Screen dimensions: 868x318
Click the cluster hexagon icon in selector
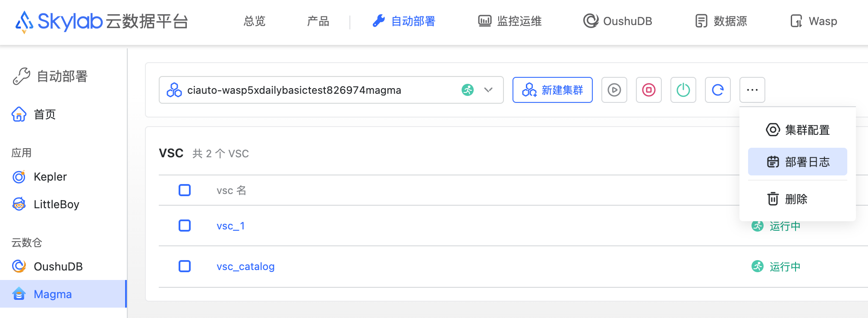(174, 90)
